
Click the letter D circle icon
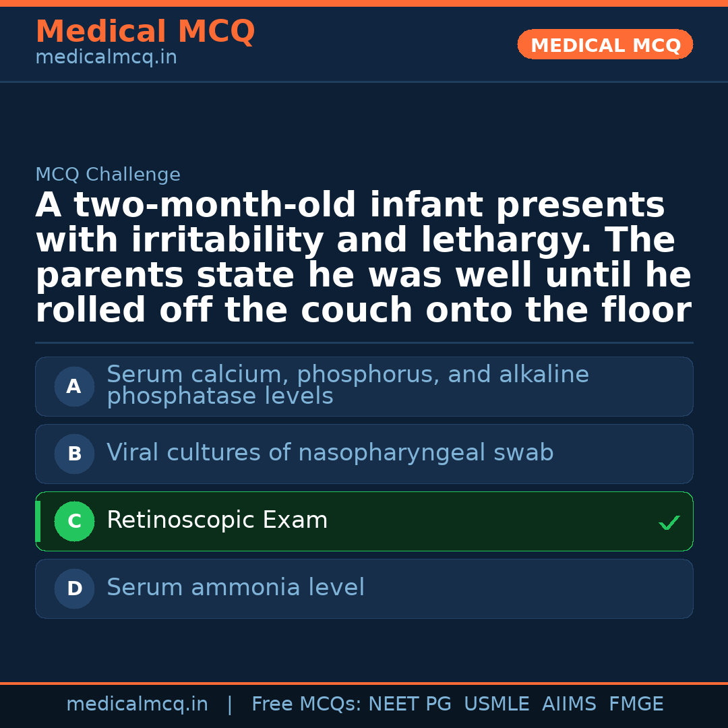(74, 589)
